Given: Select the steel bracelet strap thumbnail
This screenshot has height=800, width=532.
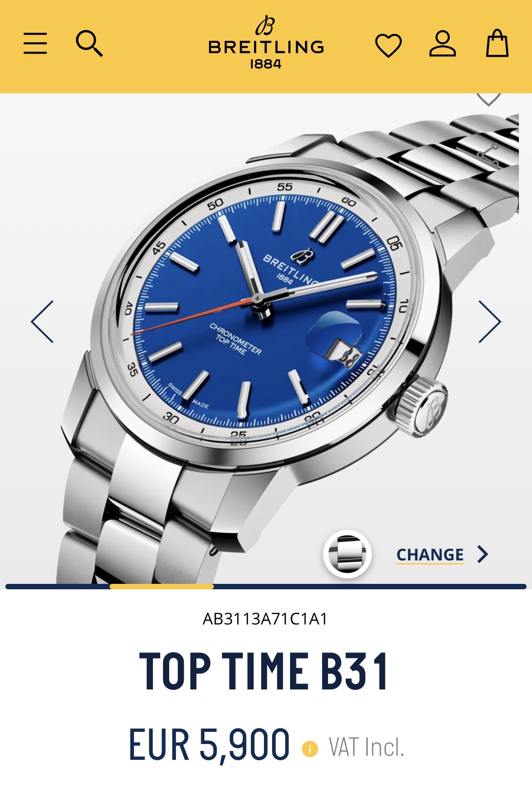Looking at the screenshot, I should [x=347, y=554].
